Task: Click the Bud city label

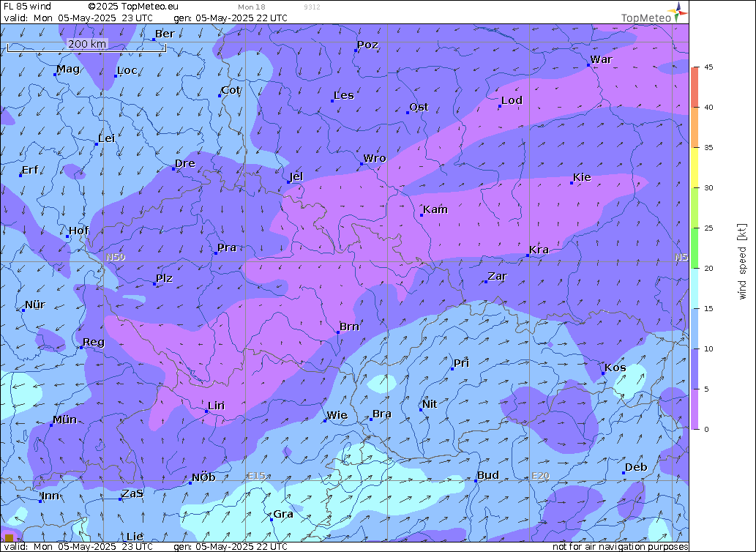Action: pyautogui.click(x=488, y=475)
